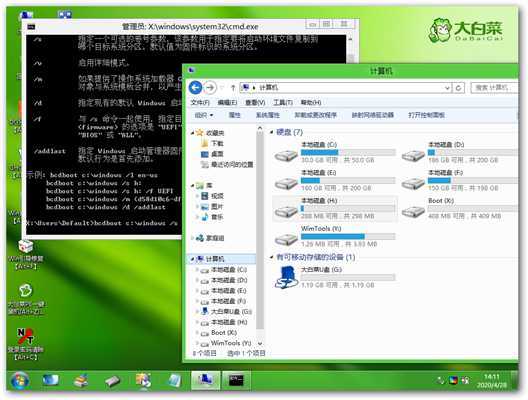Collapse the 有可移动存储的设备 (1) group
This screenshot has width=528, height=400.
coord(271,257)
